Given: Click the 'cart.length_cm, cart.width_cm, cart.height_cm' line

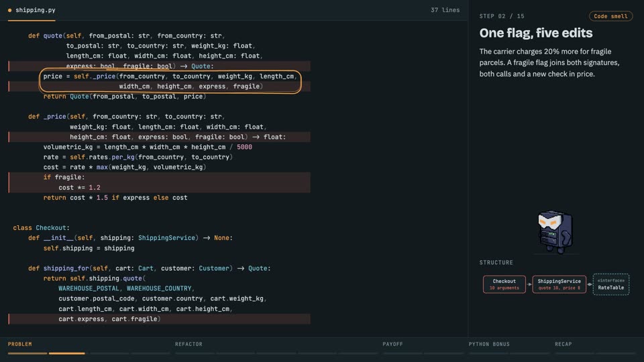Looking at the screenshot, I should [x=146, y=308].
